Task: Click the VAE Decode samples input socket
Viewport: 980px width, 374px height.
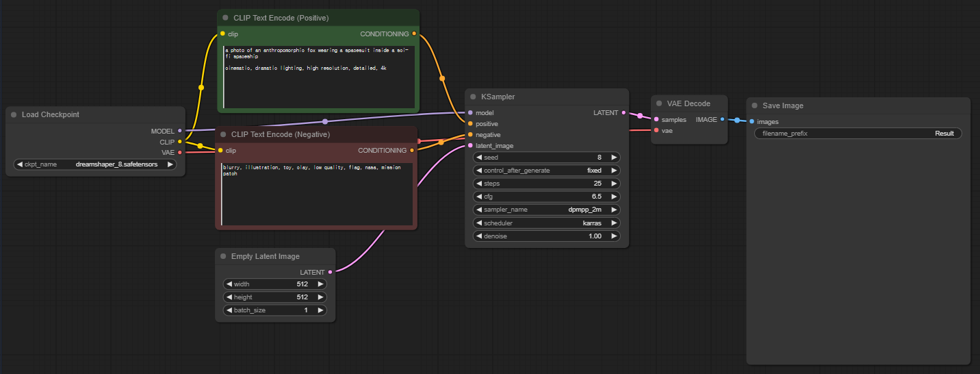Action: tap(656, 119)
